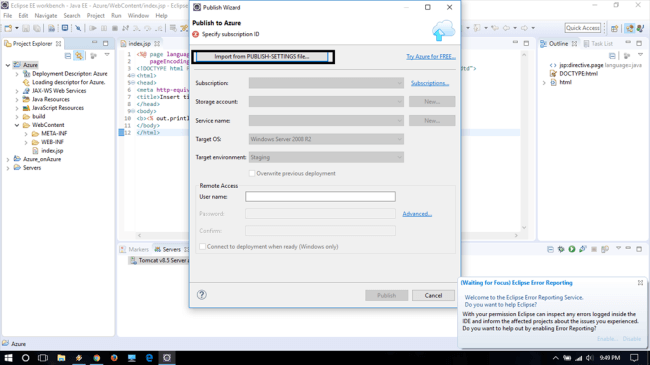
Task: Open the Search menu
Action: [x=72, y=16]
